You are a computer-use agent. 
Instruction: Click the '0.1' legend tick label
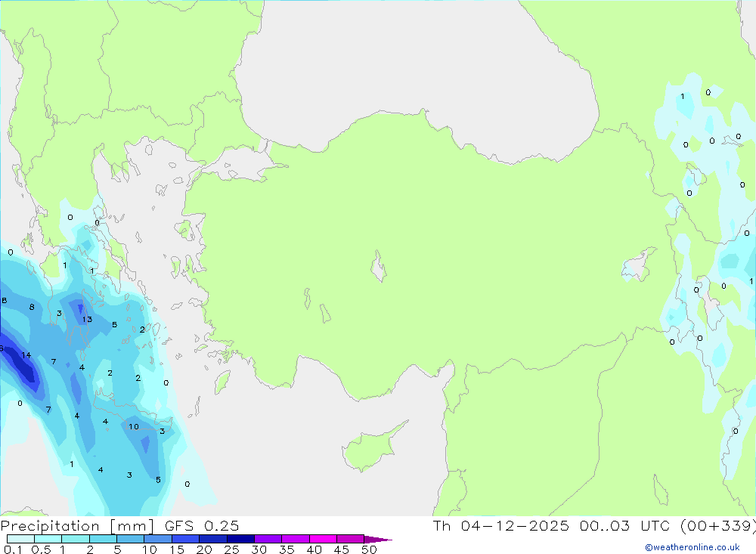(13, 549)
